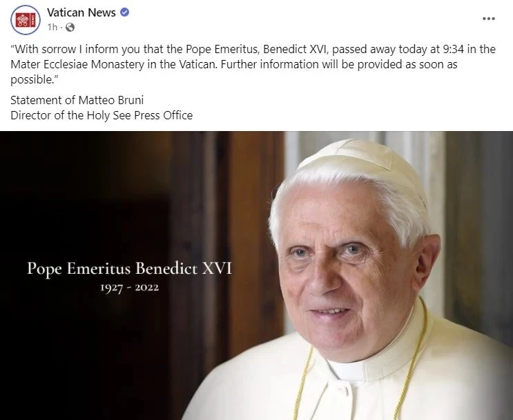Open the post timestamp 1h
Screen dimensions: 513x420
tap(52, 27)
